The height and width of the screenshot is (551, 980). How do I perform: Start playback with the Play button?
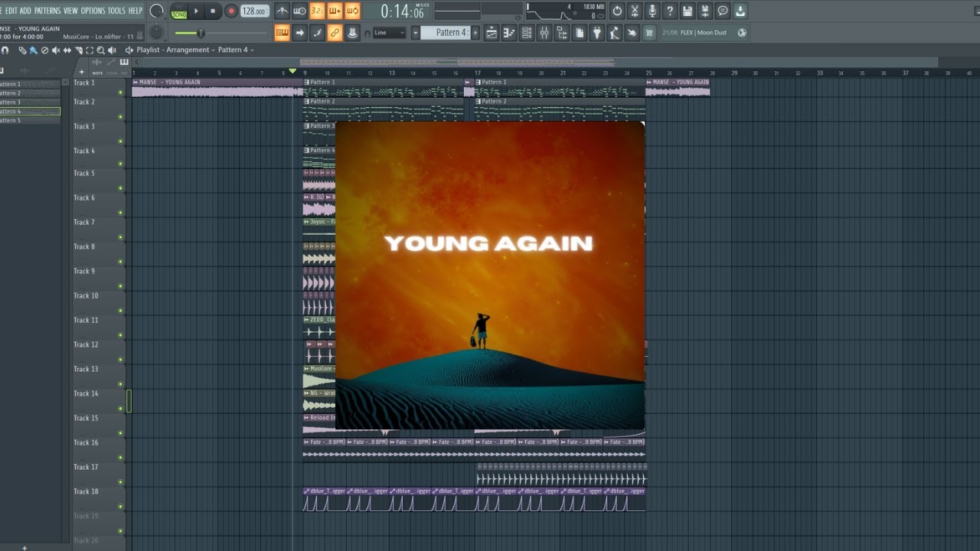pyautogui.click(x=196, y=11)
